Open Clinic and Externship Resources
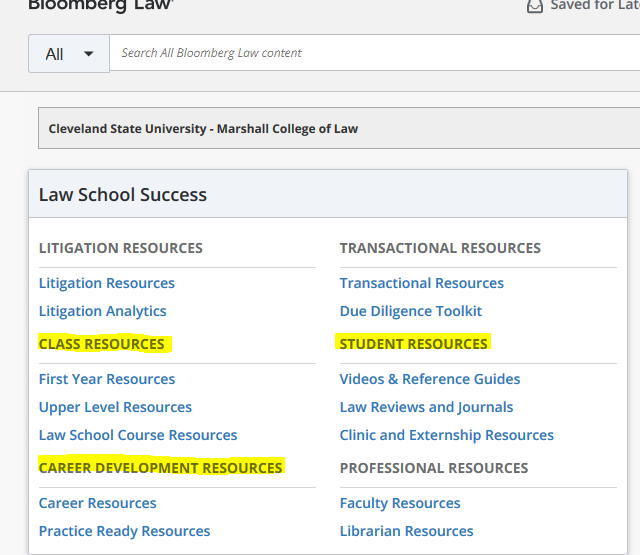The width and height of the screenshot is (640, 555). pos(447,435)
